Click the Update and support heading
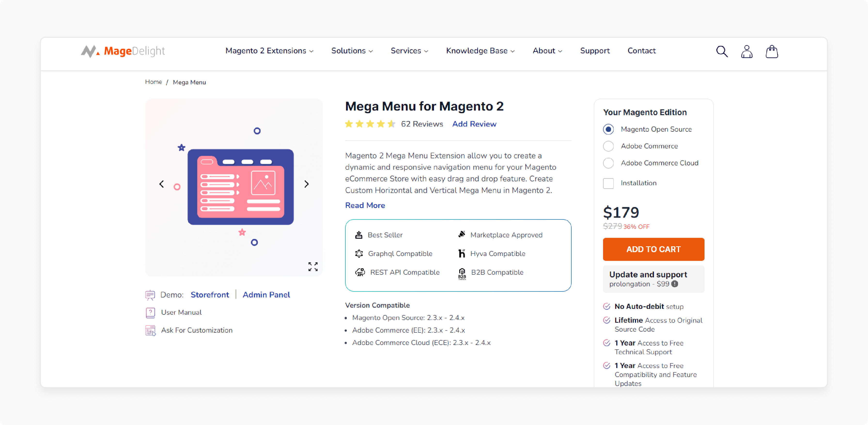This screenshot has width=868, height=425. tap(648, 274)
